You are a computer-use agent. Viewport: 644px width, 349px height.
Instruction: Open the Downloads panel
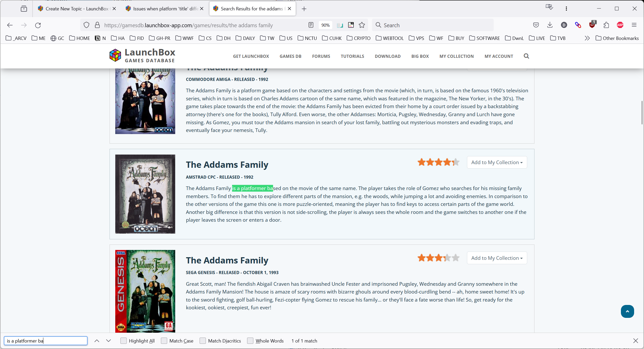550,25
